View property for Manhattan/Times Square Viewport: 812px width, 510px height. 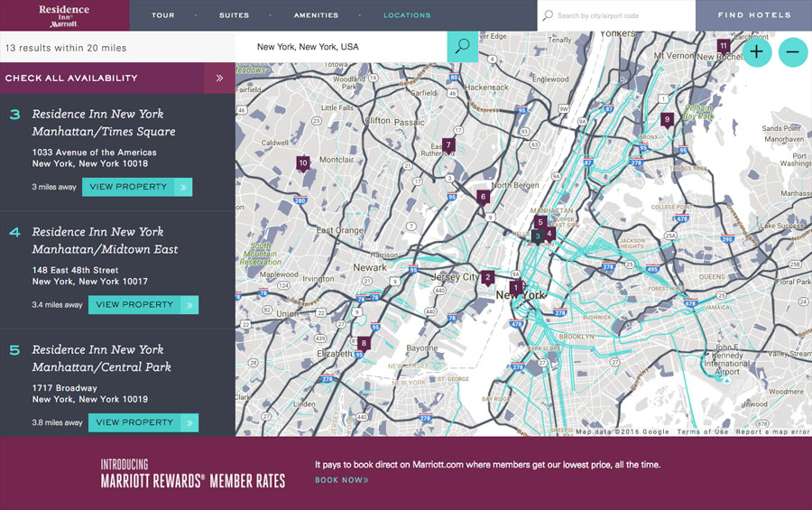pyautogui.click(x=136, y=187)
